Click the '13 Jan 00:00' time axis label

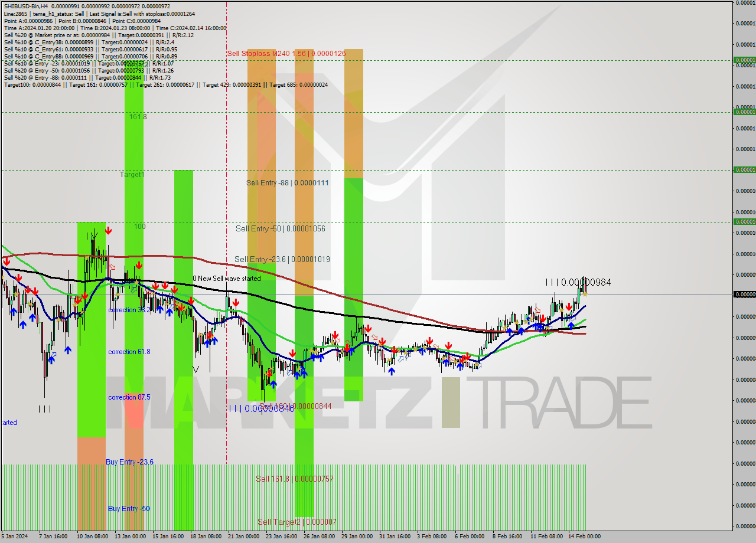[130, 537]
